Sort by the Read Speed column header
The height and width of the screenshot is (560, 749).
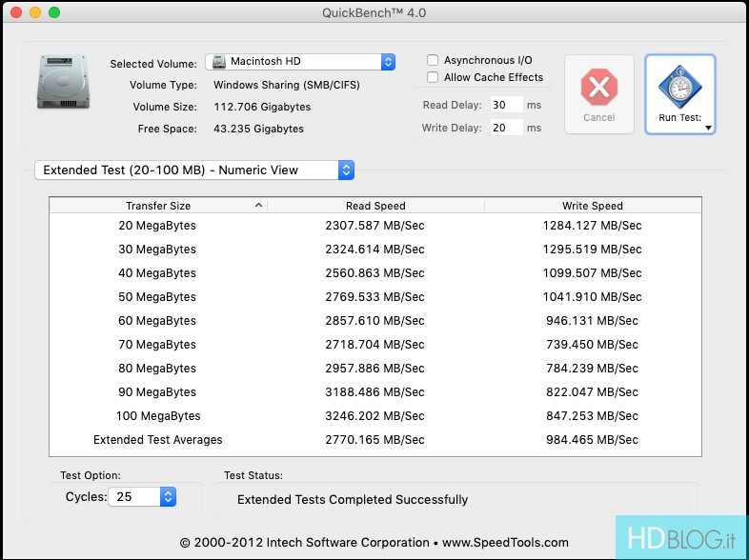(375, 206)
